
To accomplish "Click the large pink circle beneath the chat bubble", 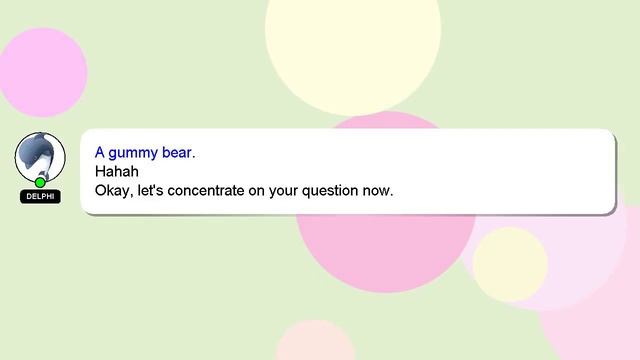I will tap(385, 252).
